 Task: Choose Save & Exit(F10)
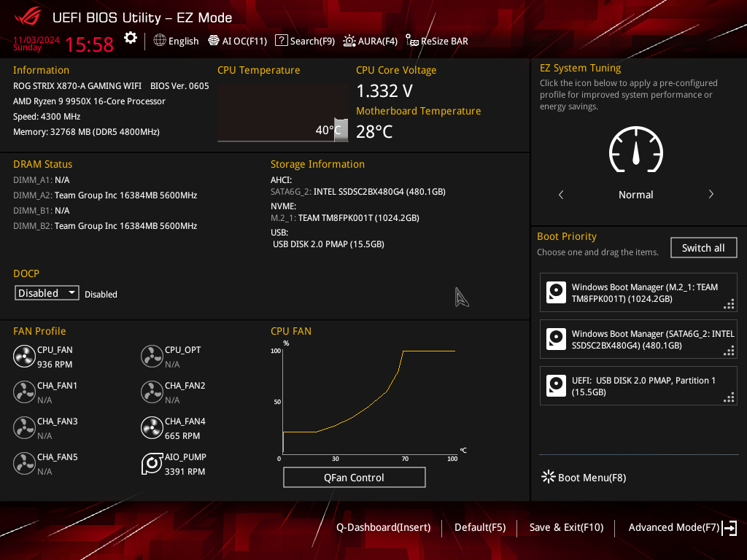coord(566,527)
